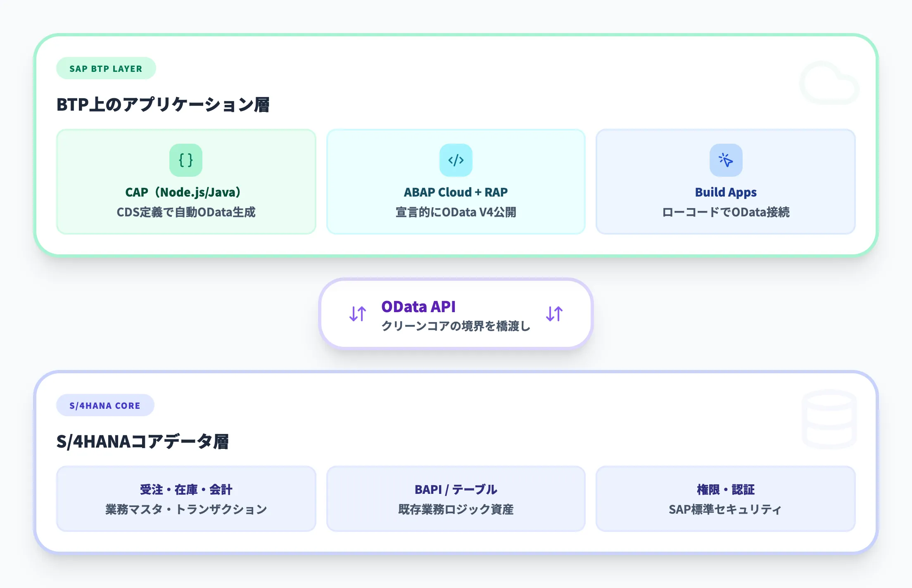
Task: Toggle the SAP BTP LAYER badge
Action: [x=106, y=68]
